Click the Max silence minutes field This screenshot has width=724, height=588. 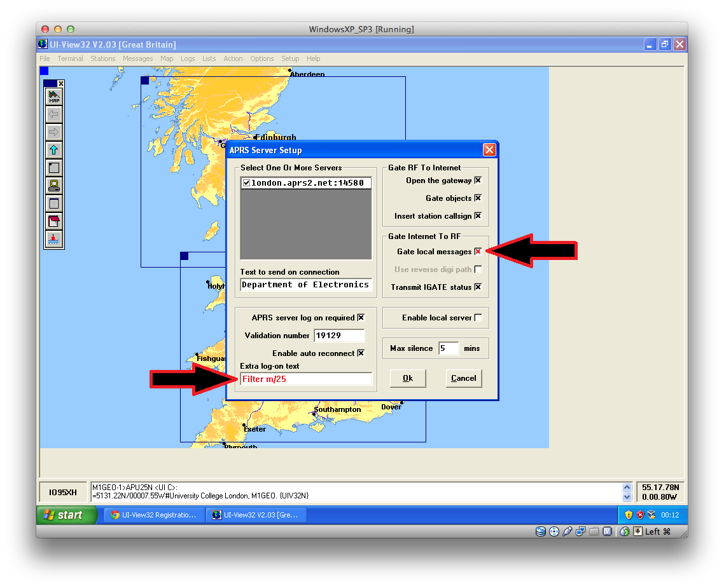[449, 348]
